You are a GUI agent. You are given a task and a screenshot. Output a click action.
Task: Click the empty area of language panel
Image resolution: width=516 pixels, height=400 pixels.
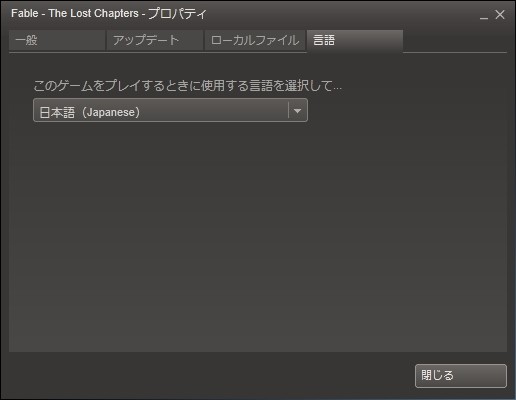(x=258, y=233)
